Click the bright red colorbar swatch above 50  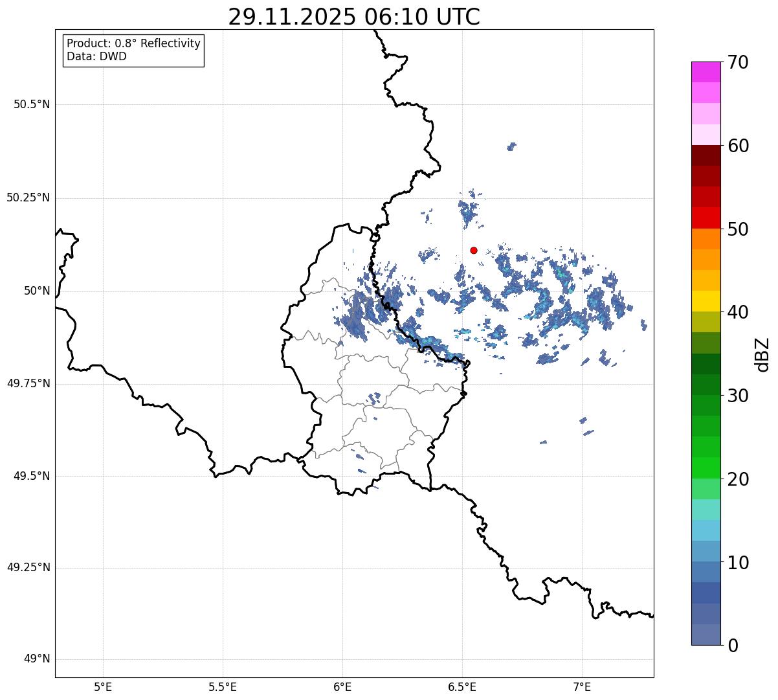(706, 218)
